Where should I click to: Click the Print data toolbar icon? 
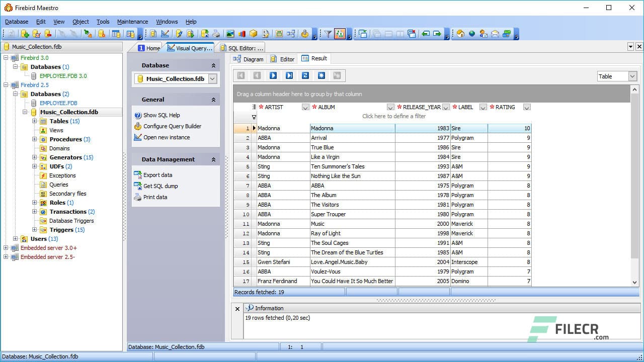point(216,34)
